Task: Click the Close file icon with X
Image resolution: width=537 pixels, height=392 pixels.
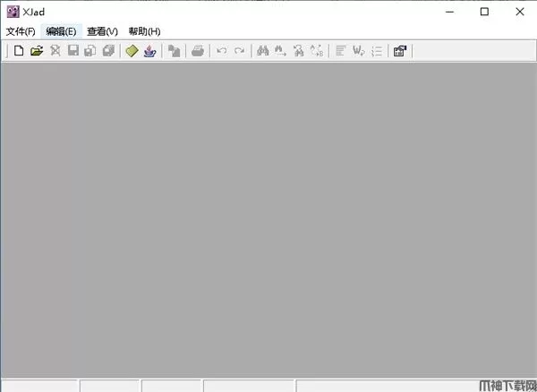Action: [55, 51]
